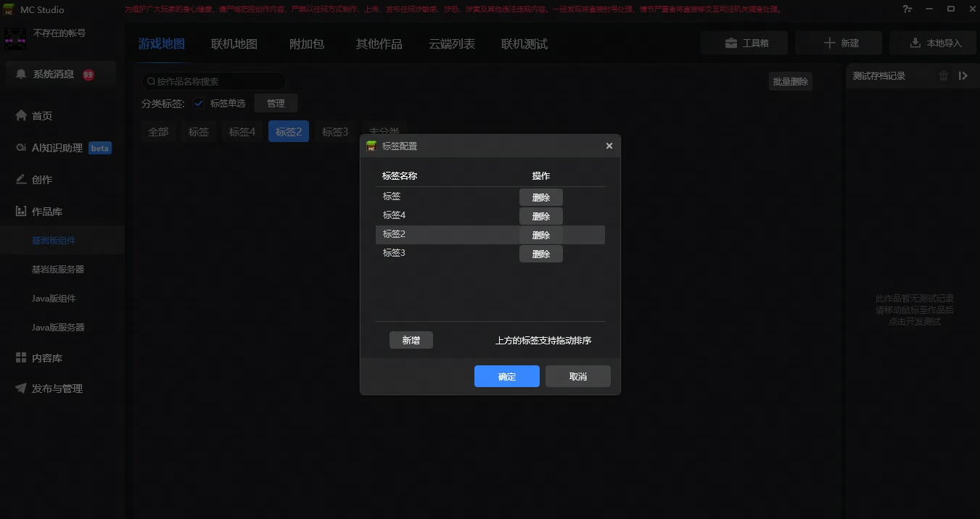Switch to 联机地图 tab

point(234,43)
